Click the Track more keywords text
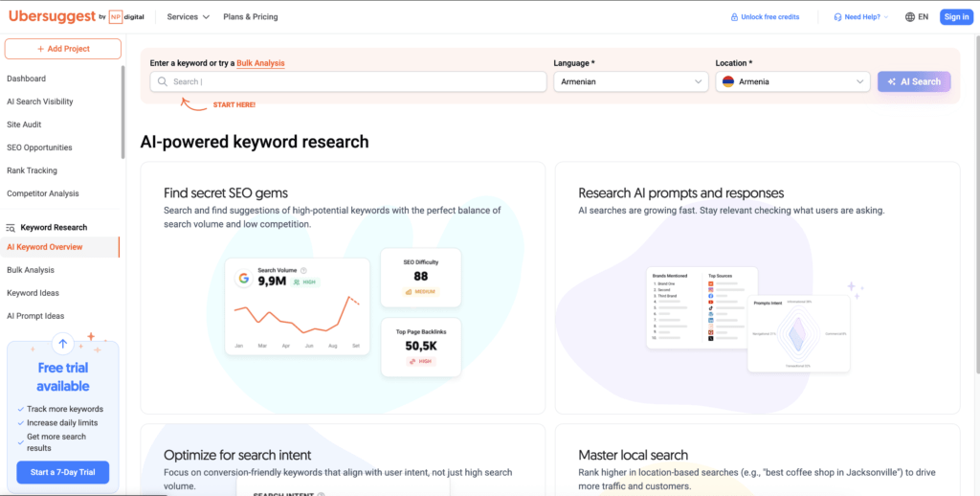Viewport: 980px width, 496px height. pos(65,409)
